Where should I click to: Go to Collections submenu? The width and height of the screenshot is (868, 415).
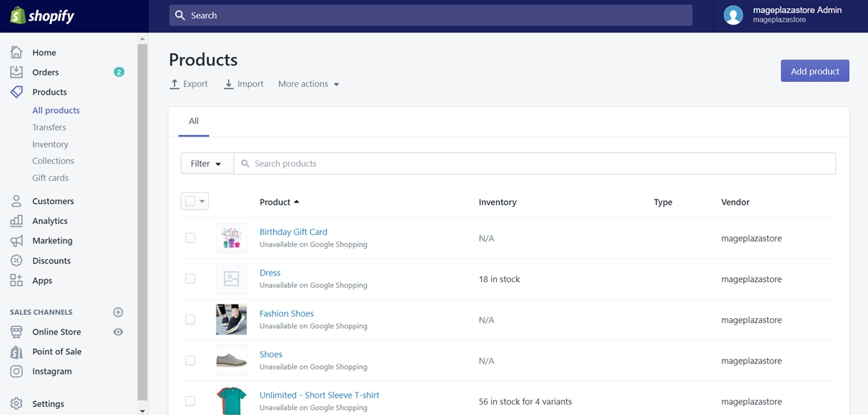(x=53, y=161)
